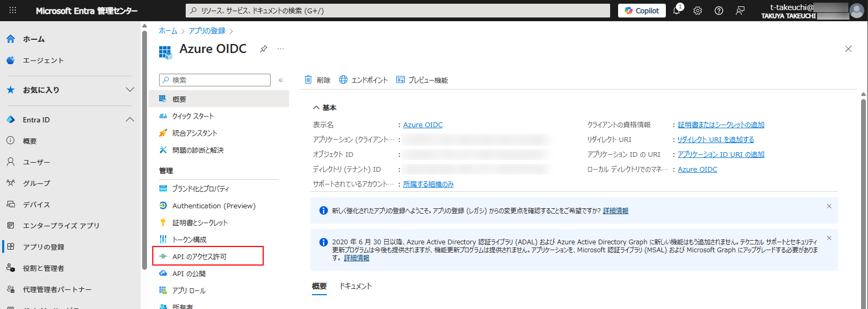Dismiss the welcome info banner

829,206
